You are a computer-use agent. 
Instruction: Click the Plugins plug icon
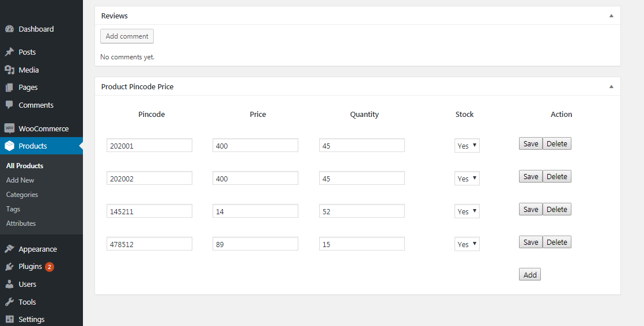pos(9,267)
